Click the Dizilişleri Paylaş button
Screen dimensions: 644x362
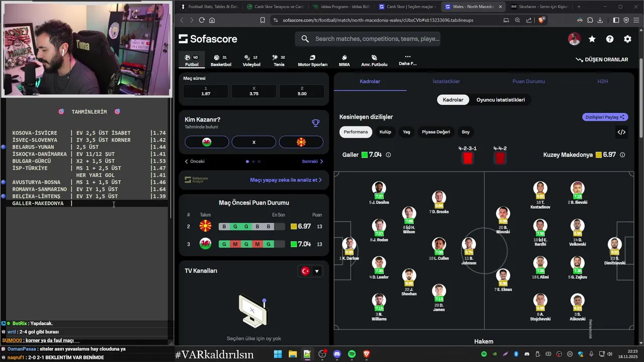(605, 117)
